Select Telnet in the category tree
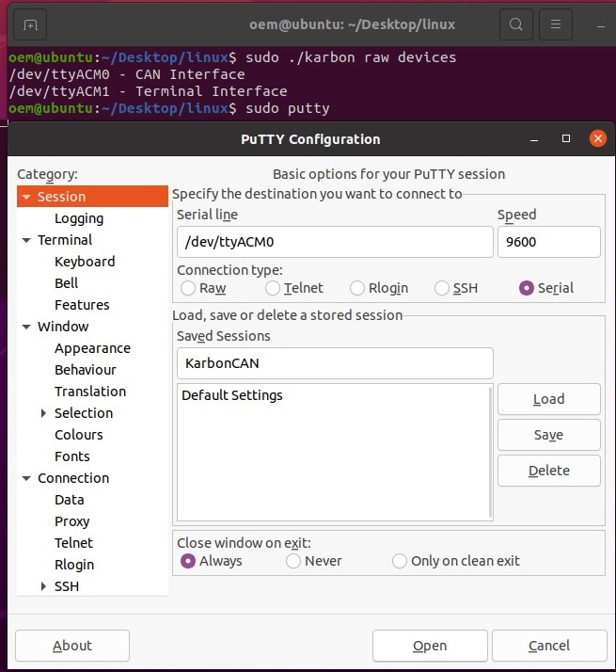Image resolution: width=616 pixels, height=672 pixels. coord(73,543)
